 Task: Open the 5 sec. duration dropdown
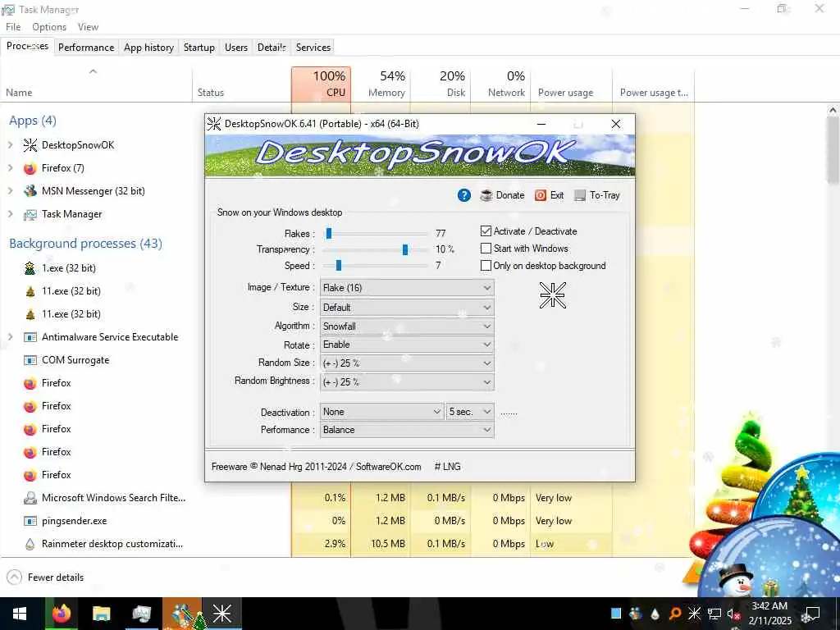click(x=470, y=412)
